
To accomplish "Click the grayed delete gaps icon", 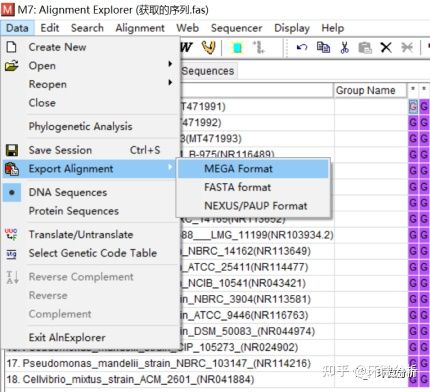I will coord(407,47).
